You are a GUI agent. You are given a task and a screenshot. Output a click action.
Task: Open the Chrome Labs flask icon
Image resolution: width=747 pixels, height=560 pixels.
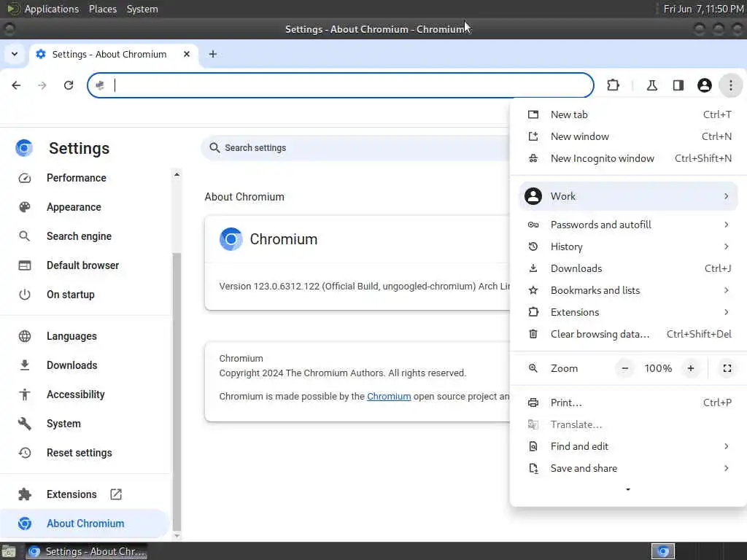[x=651, y=85]
